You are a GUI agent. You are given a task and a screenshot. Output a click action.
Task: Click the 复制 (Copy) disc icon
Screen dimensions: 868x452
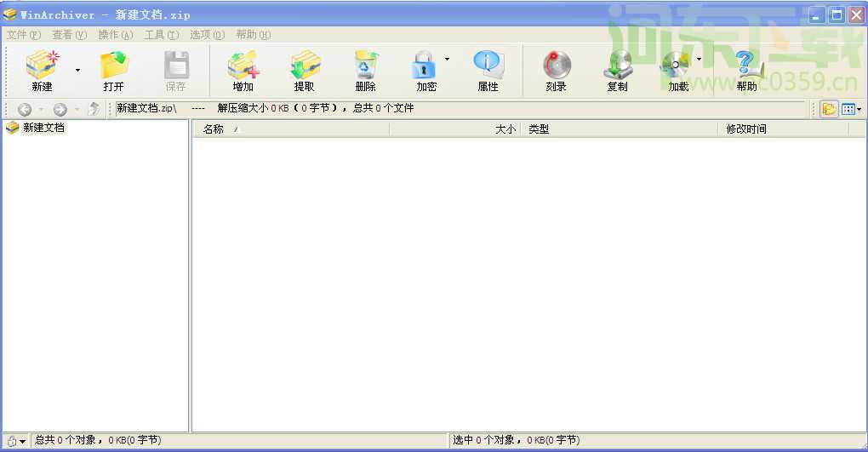617,65
